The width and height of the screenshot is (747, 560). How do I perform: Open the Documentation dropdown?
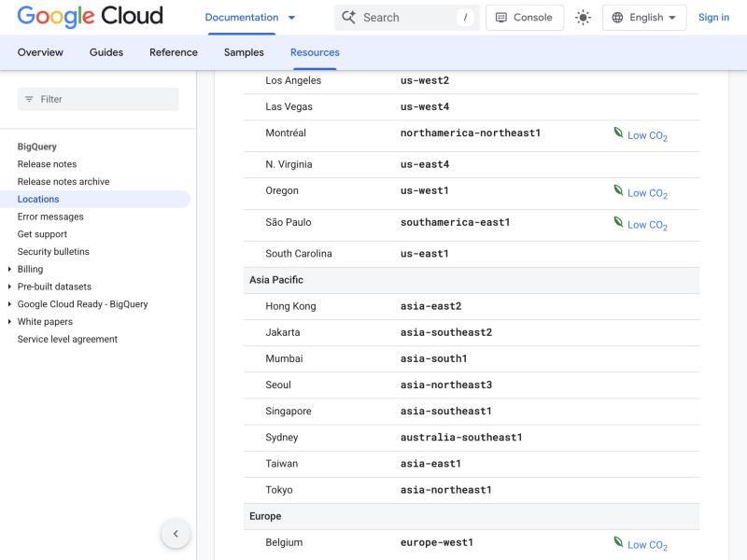250,18
